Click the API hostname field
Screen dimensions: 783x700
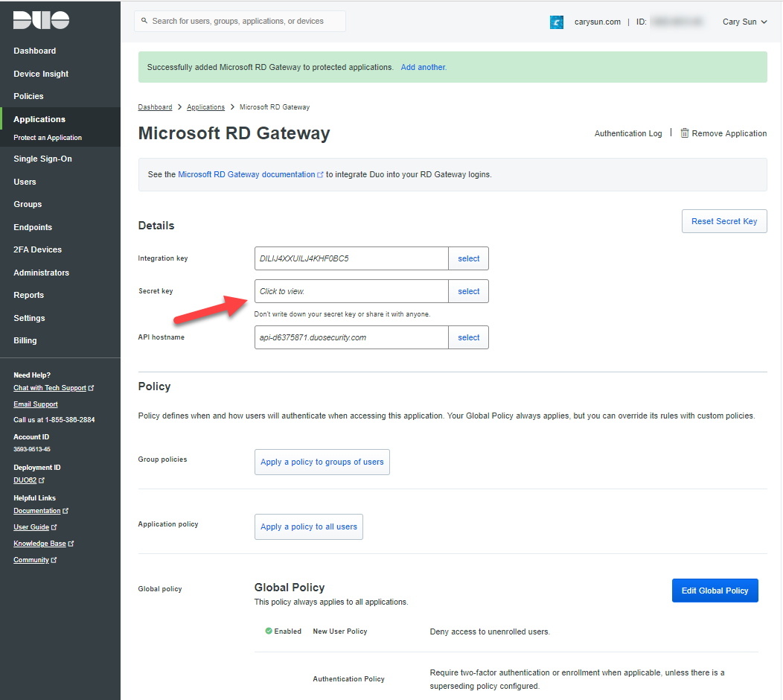[351, 338]
